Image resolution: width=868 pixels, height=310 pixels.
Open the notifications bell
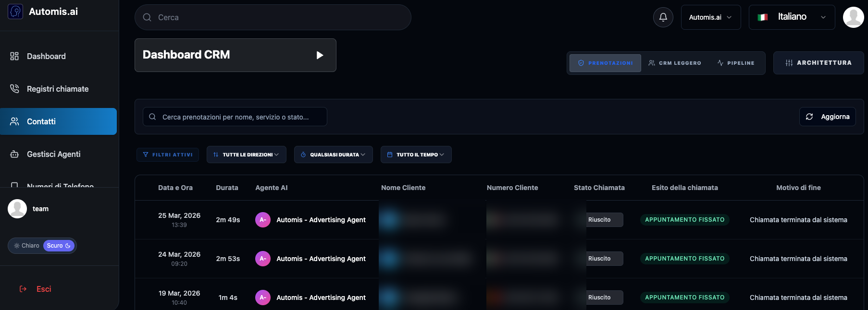tap(663, 17)
